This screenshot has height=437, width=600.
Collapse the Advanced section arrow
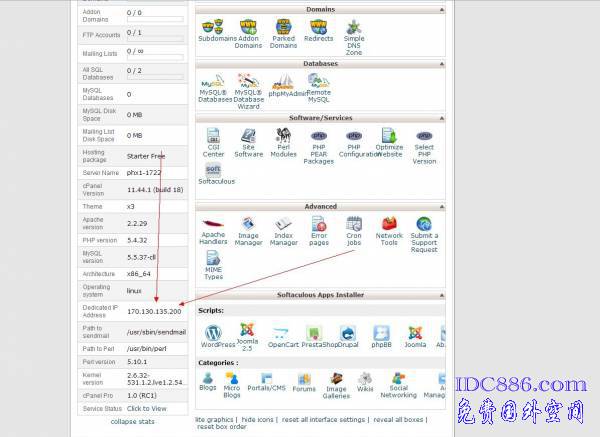pos(441,207)
